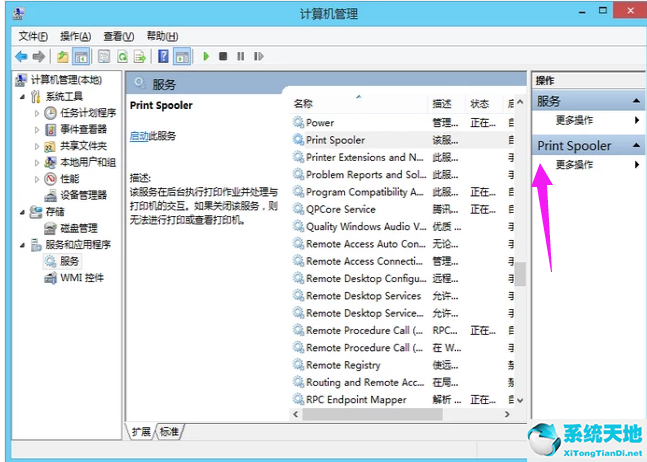Screen dimensions: 647x462
Task: Expand the 共享文件夹 tree node
Action: [37, 146]
